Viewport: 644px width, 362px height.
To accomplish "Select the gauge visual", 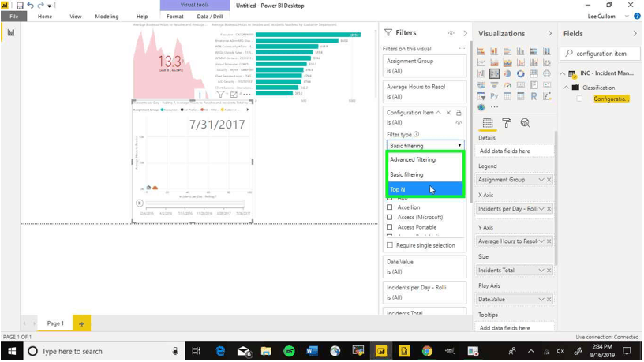I will tap(507, 85).
